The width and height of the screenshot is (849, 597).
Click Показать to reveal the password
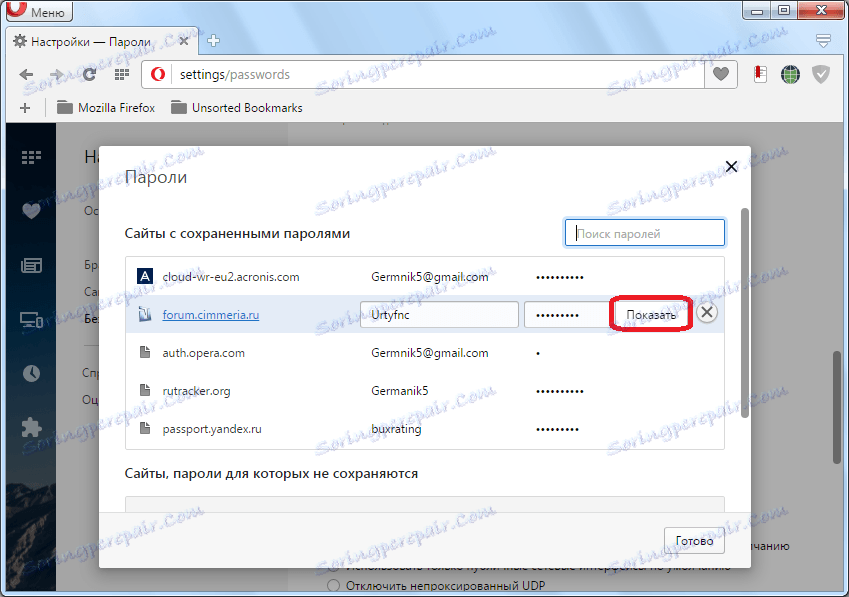651,314
